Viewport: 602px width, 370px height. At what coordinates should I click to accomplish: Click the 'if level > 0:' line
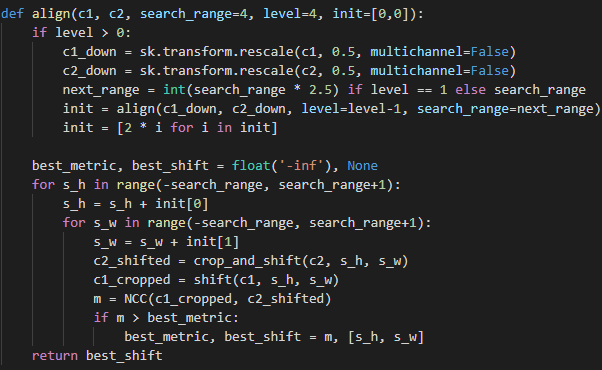[81, 33]
